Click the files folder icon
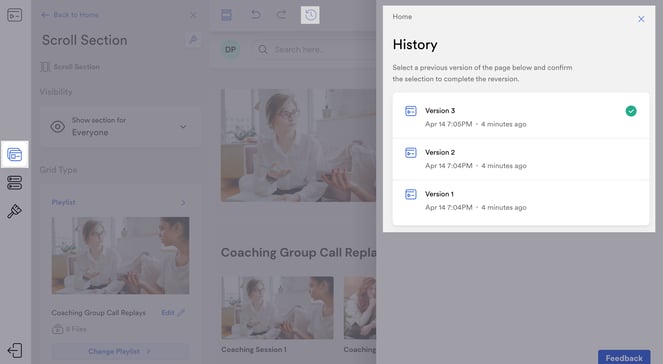This screenshot has height=364, width=663. pyautogui.click(x=58, y=329)
